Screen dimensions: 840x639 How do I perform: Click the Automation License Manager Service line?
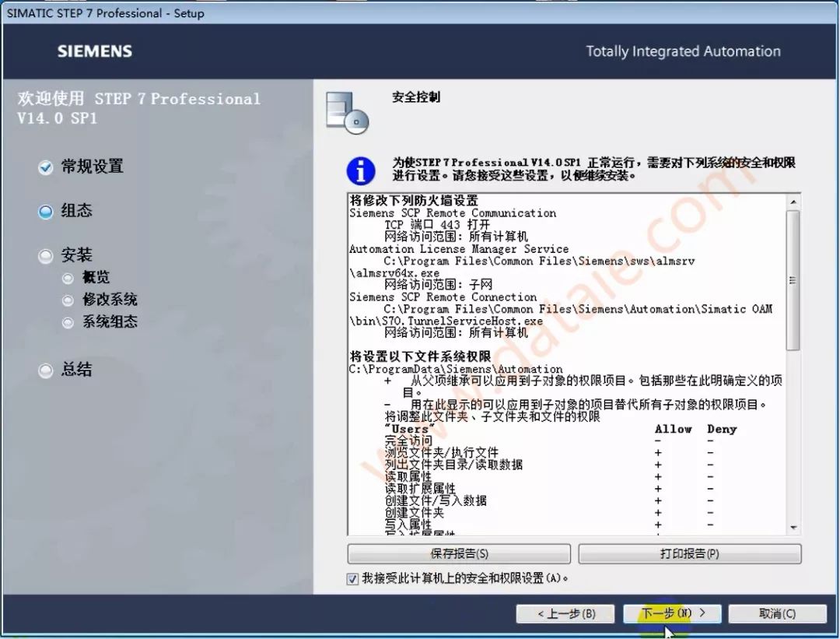pyautogui.click(x=459, y=249)
